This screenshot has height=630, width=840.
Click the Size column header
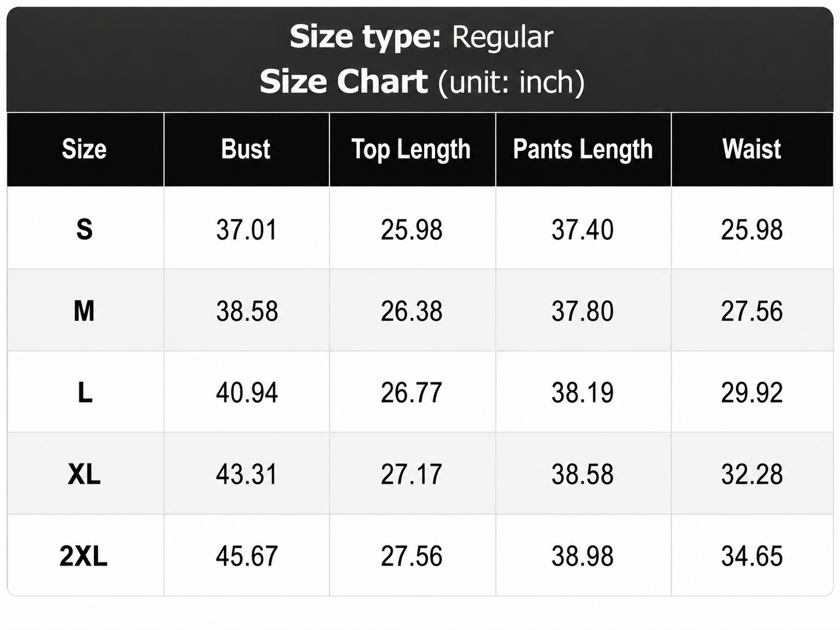[x=85, y=149]
